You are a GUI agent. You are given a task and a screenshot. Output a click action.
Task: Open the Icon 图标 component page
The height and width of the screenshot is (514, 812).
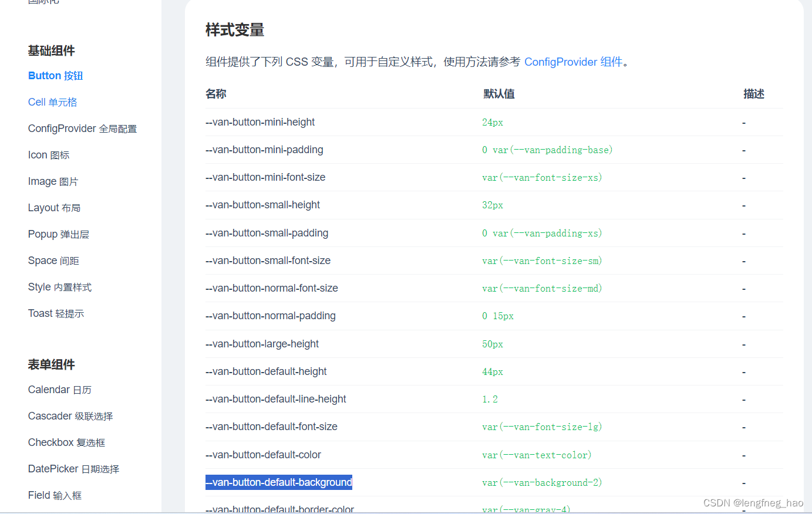[x=49, y=154]
